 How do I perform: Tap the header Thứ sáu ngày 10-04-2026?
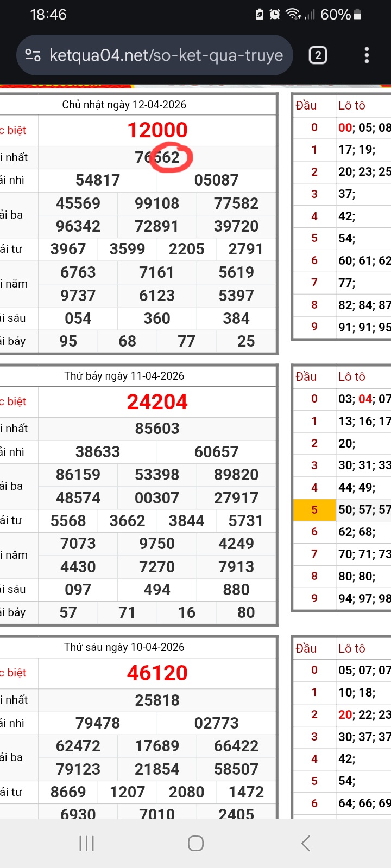(x=124, y=647)
